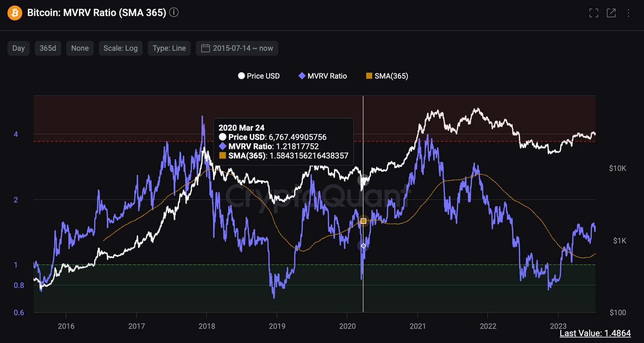644x343 pixels.
Task: Open the chart in a new window
Action: coord(611,13)
